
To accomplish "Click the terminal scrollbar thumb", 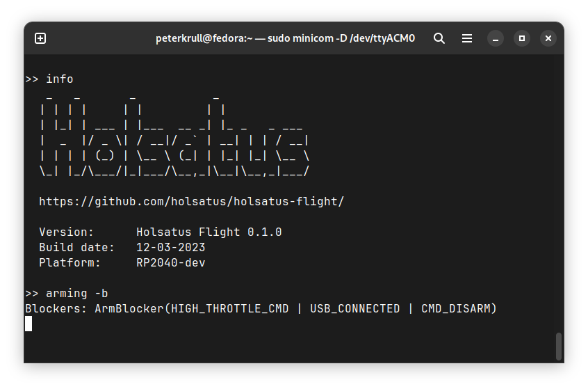I will click(x=558, y=346).
